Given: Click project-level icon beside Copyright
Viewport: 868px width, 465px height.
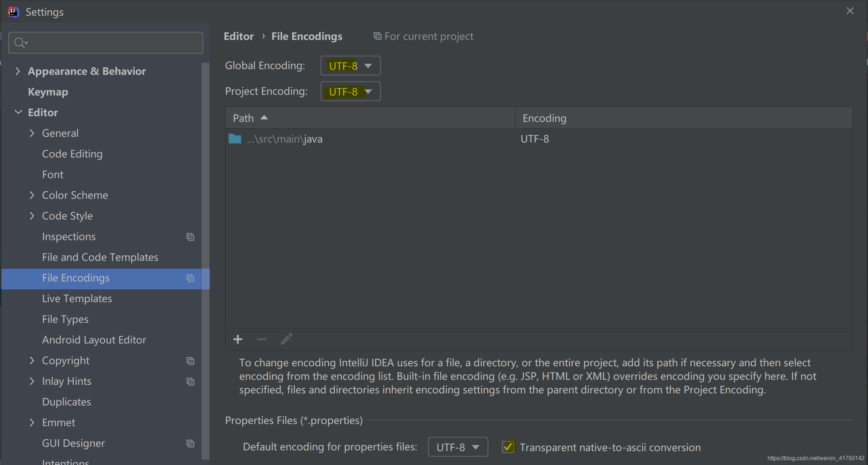Looking at the screenshot, I should click(x=190, y=361).
